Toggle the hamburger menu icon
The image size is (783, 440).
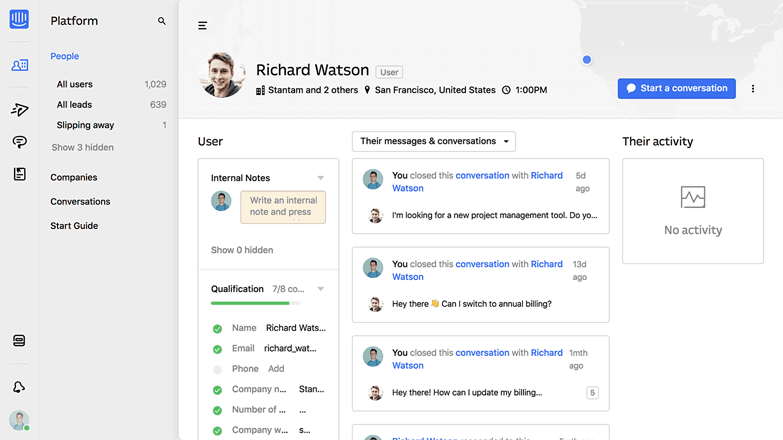tap(202, 25)
